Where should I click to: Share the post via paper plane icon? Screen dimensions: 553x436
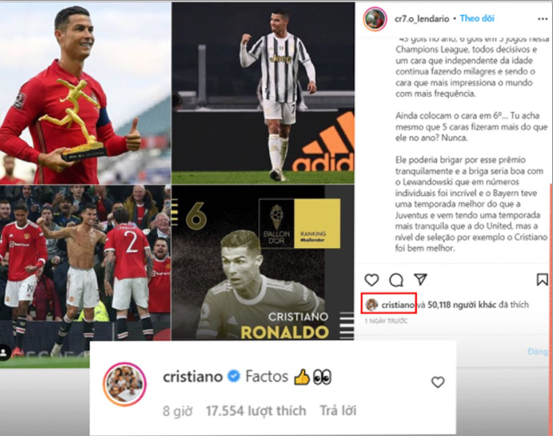(x=420, y=279)
